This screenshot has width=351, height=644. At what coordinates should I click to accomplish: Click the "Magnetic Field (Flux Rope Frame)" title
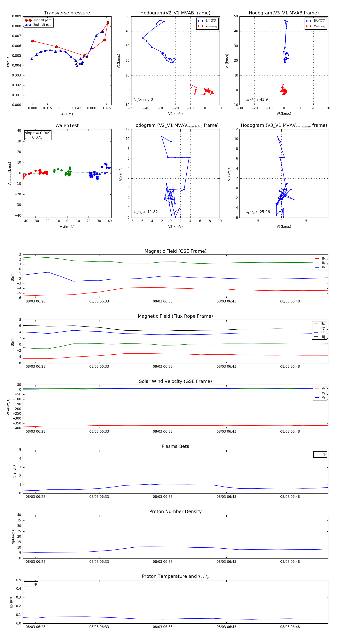point(175,316)
